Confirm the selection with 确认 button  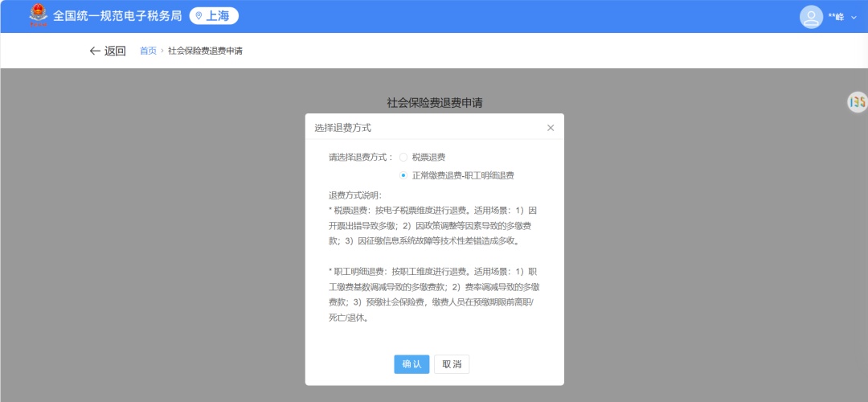pyautogui.click(x=411, y=364)
